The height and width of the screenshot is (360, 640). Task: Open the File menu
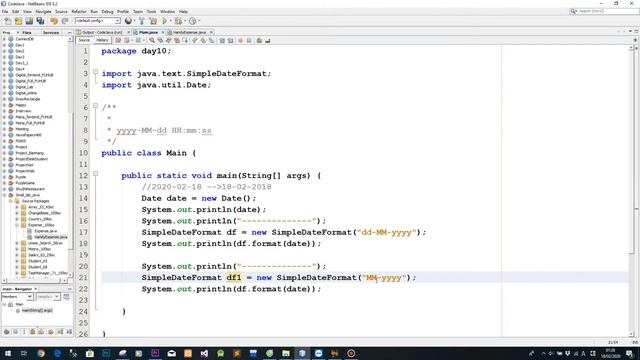point(5,11)
